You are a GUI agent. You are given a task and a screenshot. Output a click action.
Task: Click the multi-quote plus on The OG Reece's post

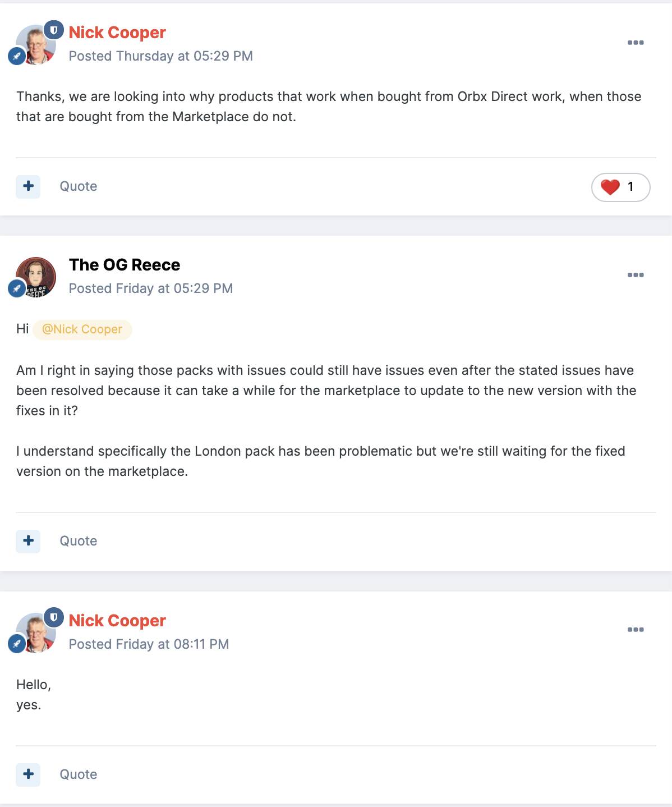[x=28, y=541]
